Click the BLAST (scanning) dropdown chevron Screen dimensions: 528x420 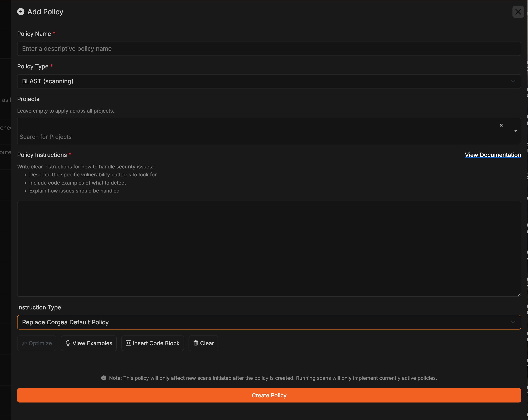[x=513, y=81]
